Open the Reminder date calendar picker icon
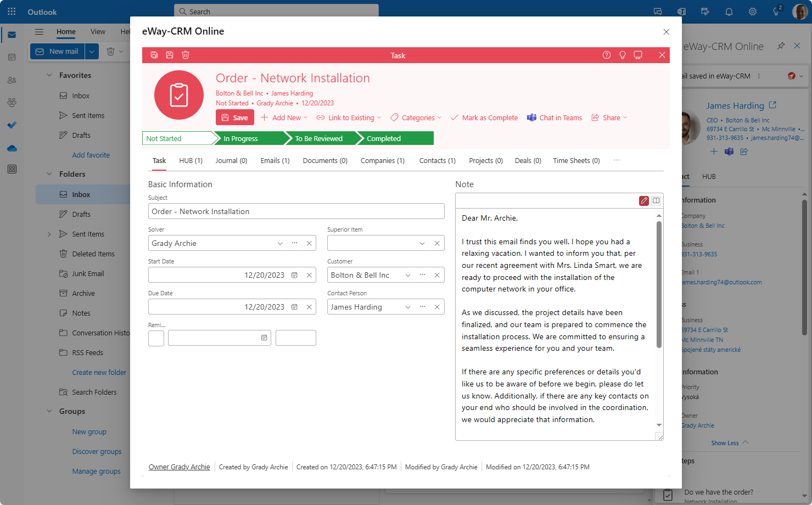 coord(264,338)
